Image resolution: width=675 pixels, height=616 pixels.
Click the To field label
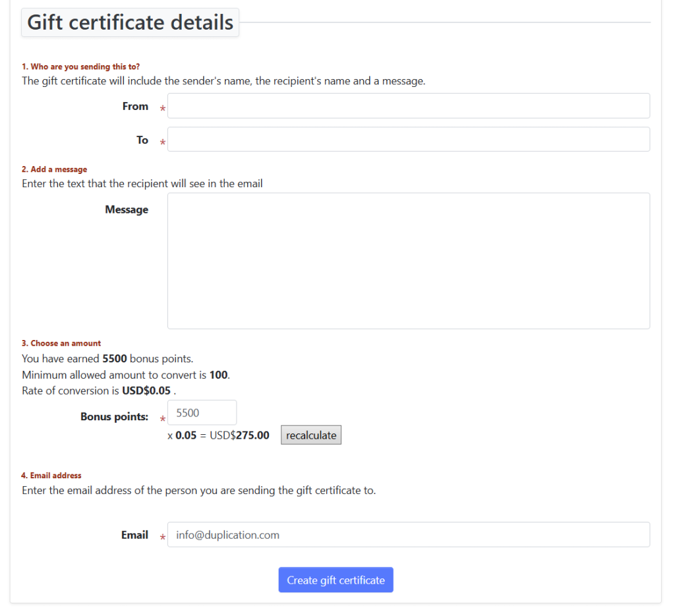coord(142,140)
